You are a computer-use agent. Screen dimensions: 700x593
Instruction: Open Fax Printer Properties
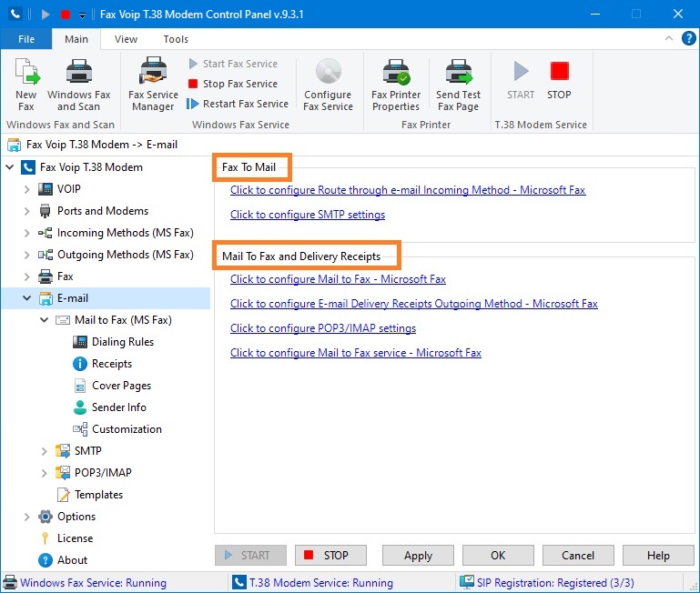coord(396,85)
